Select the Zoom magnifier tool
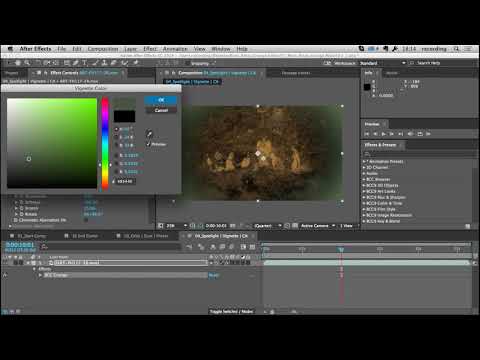 click(27, 63)
